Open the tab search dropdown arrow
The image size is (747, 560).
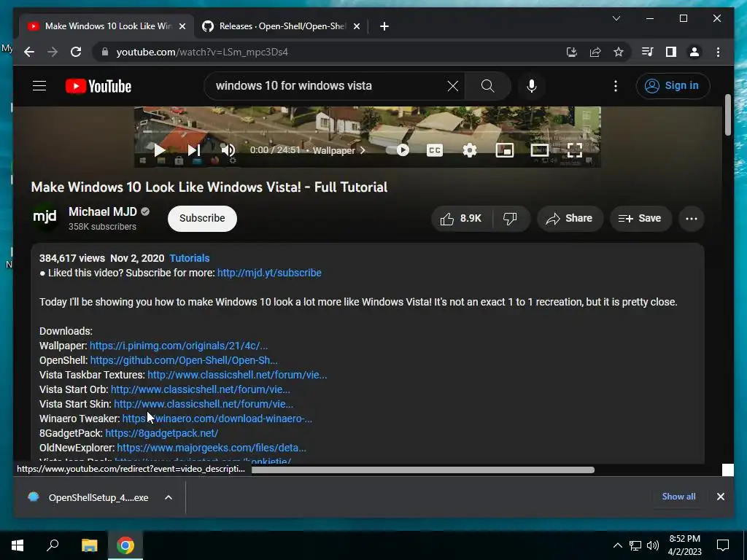[616, 18]
